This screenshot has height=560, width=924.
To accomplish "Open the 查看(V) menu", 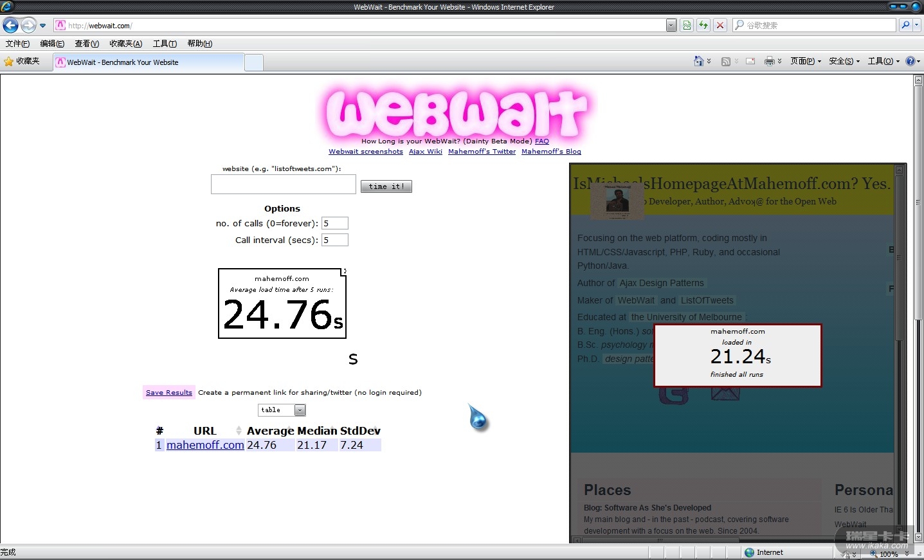I will point(87,44).
